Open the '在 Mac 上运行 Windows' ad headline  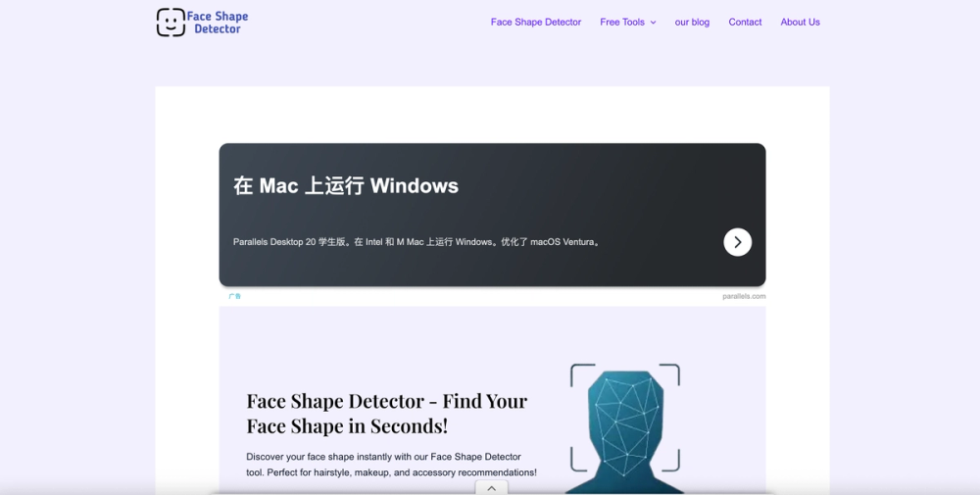pyautogui.click(x=346, y=185)
